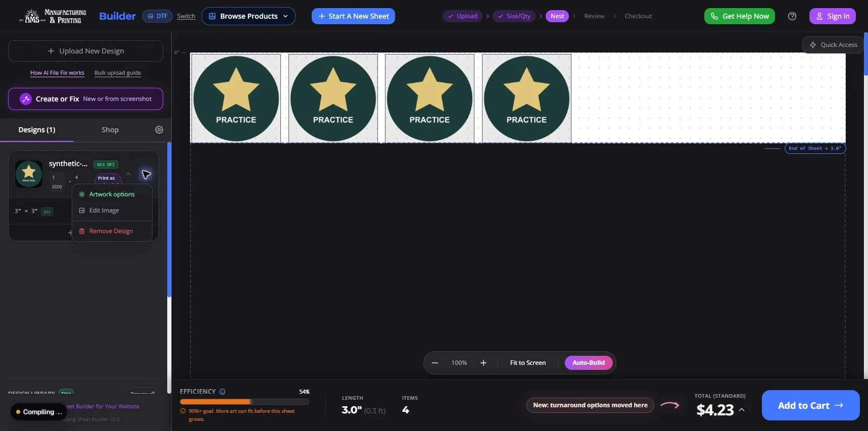Image resolution: width=868 pixels, height=431 pixels.
Task: Select the fourth PRACTICE badge on sheet
Action: 526,98
